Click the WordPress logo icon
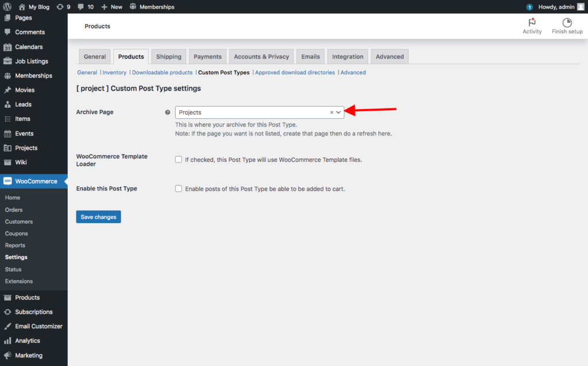The image size is (588, 366). (7, 7)
